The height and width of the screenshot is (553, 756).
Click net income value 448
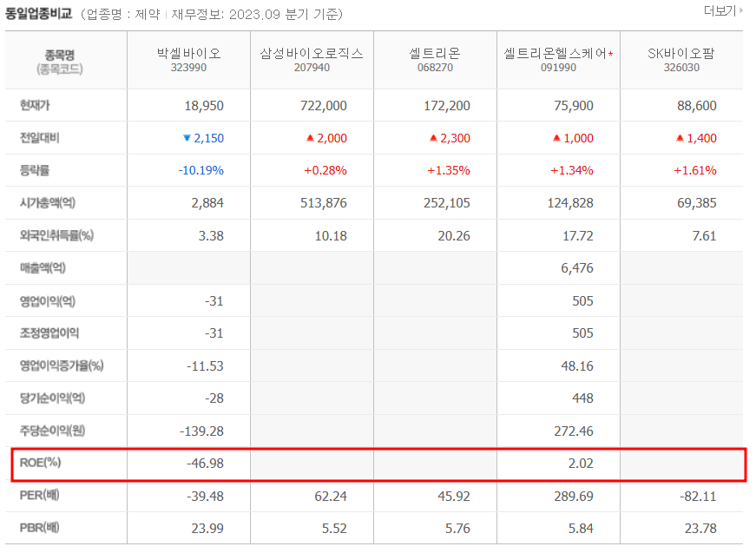click(x=583, y=398)
